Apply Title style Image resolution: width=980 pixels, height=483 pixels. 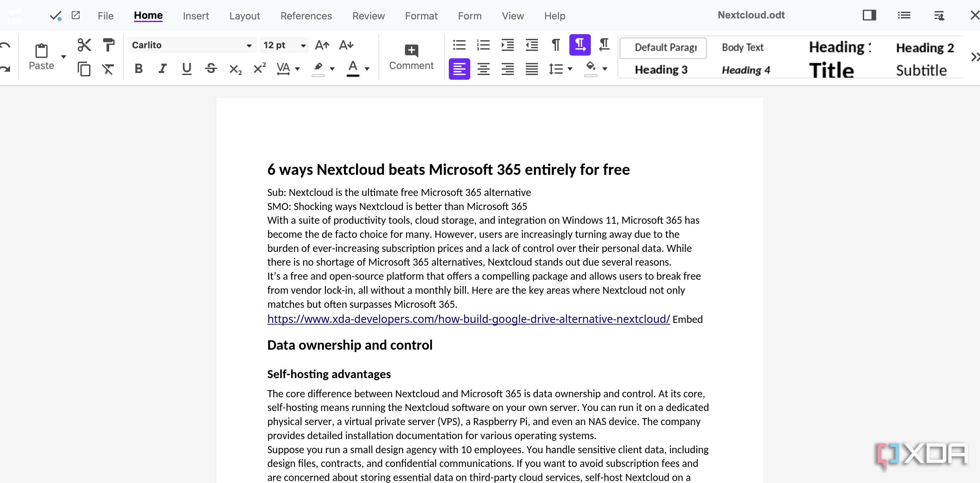tap(832, 70)
